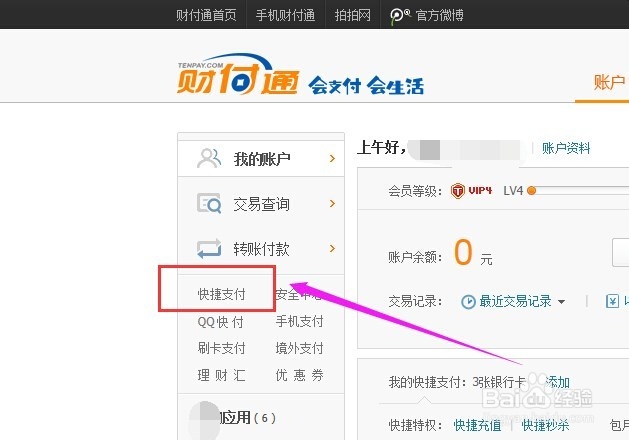Click the LV4 level progress bar
This screenshot has height=440, width=629.
pos(578,191)
